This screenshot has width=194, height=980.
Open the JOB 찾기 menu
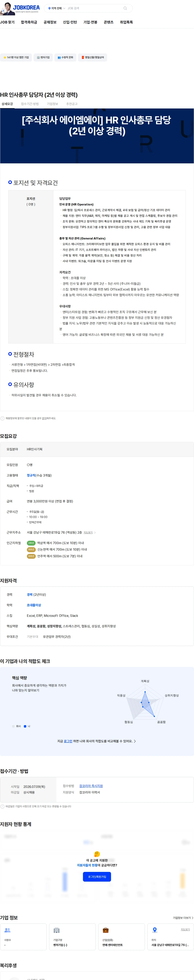pyautogui.click(x=7, y=22)
